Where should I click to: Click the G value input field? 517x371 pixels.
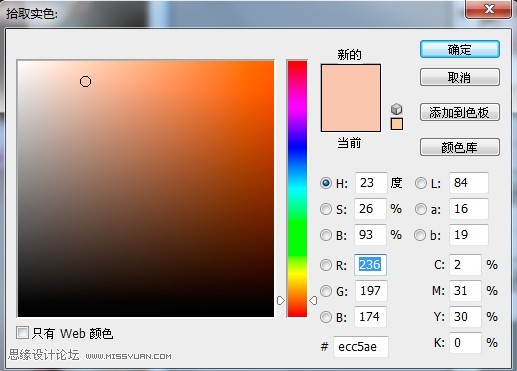point(370,291)
